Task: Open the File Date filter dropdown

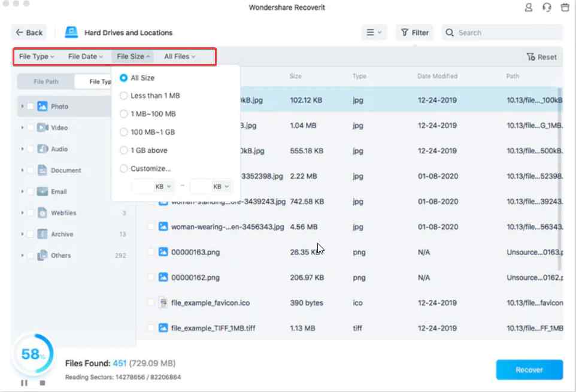Action: coord(86,57)
